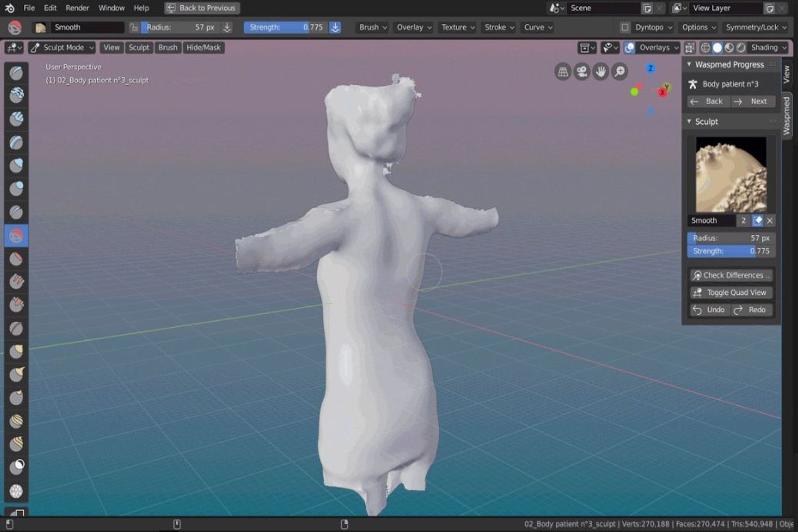
Task: Toggle strength pressure sensitivity button
Action: [335, 27]
